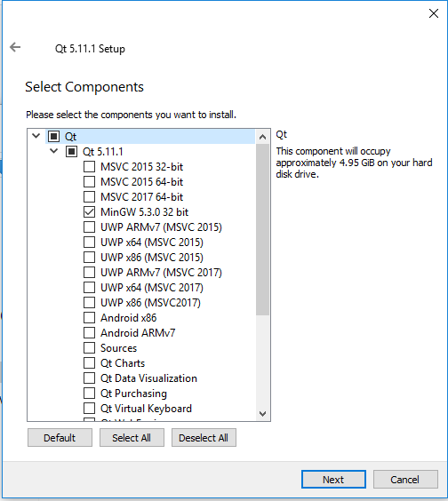448x501 pixels.
Task: Check the Qt Charts component
Action: tap(89, 363)
